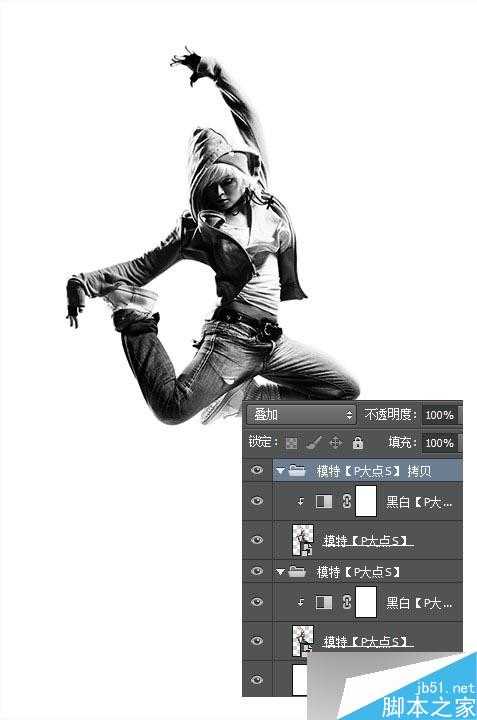Click the 填充 fill percentage field
Image resolution: width=477 pixels, height=720 pixels.
click(x=441, y=443)
